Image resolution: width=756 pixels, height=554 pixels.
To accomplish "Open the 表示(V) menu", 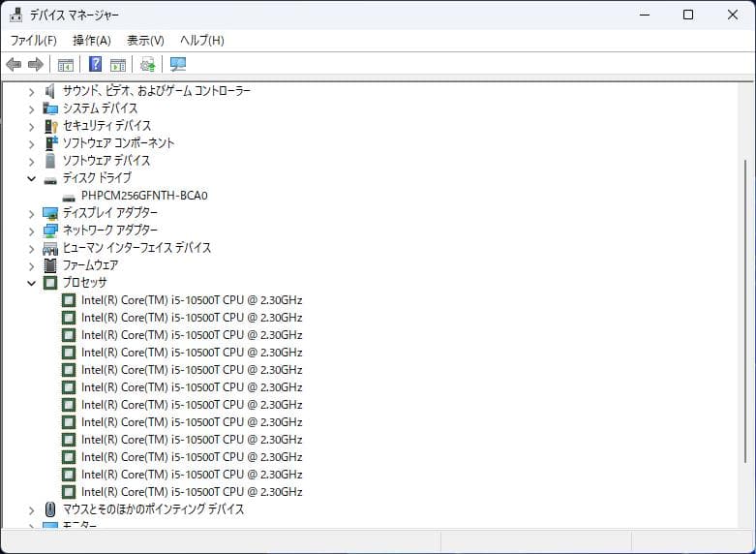I will click(145, 41).
